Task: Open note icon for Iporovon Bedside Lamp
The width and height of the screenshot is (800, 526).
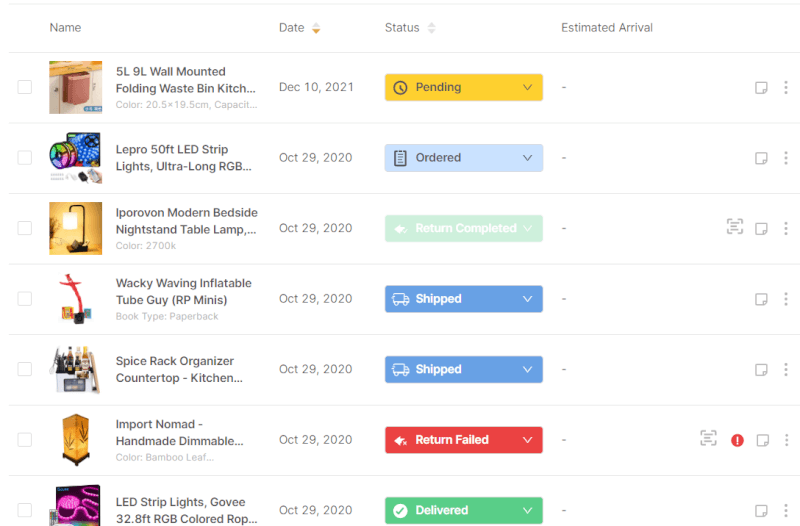Action: point(761,229)
